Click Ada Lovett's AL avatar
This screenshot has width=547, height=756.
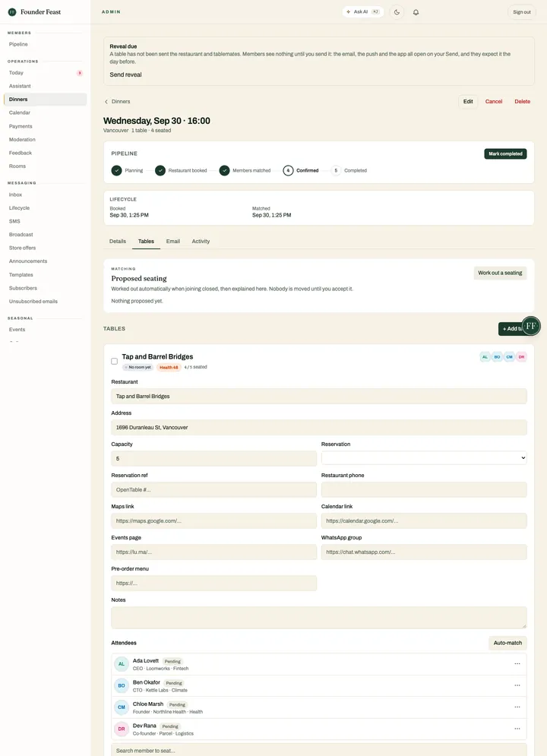click(x=122, y=664)
